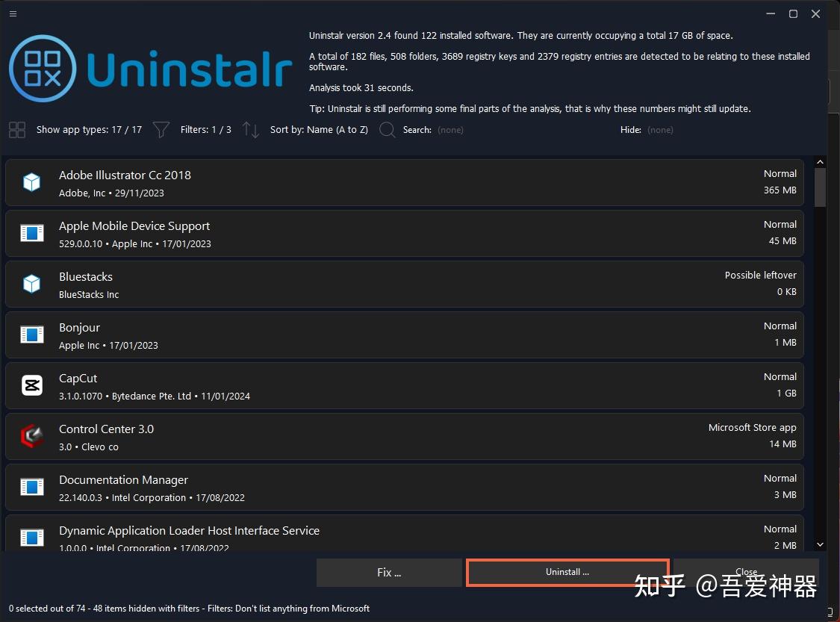Select the Control Center 3.0 row
840x622 pixels.
405,436
